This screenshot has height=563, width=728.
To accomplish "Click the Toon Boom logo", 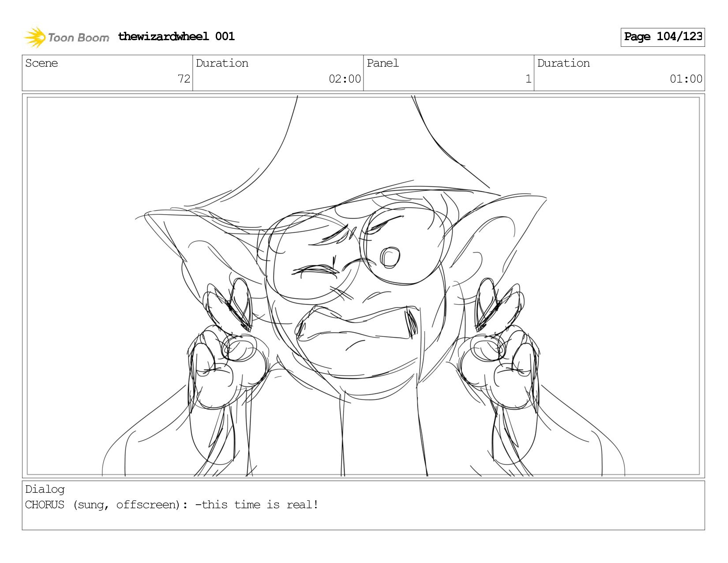I will (x=66, y=37).
